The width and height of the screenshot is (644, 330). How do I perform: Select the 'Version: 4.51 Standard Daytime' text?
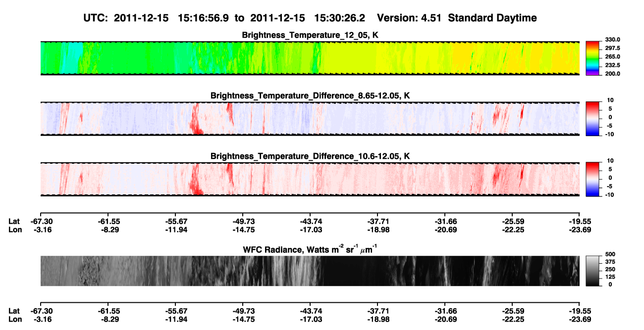tap(457, 18)
